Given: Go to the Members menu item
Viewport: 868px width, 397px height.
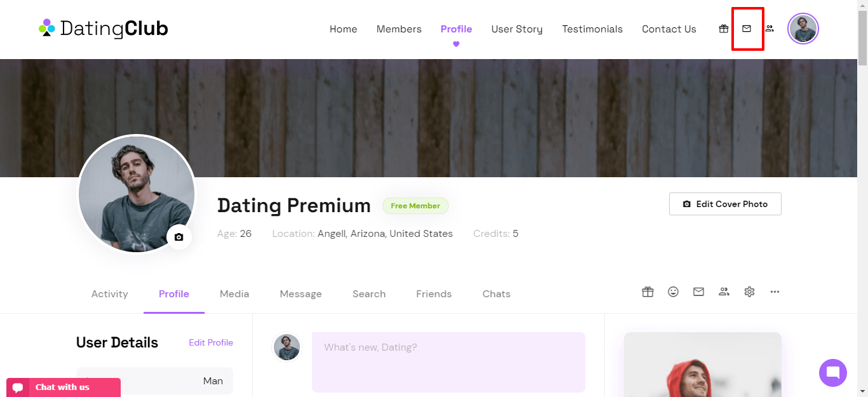Looking at the screenshot, I should pyautogui.click(x=399, y=29).
